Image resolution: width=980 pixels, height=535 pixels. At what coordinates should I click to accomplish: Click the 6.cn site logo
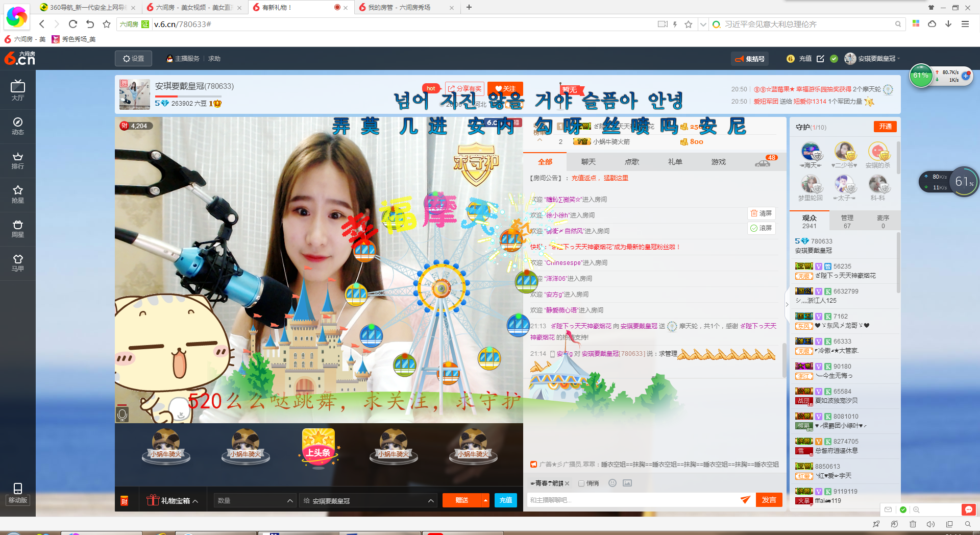coord(20,58)
